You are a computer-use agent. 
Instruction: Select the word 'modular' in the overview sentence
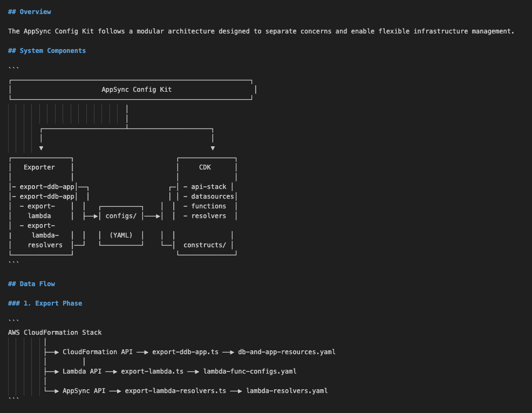coord(150,31)
